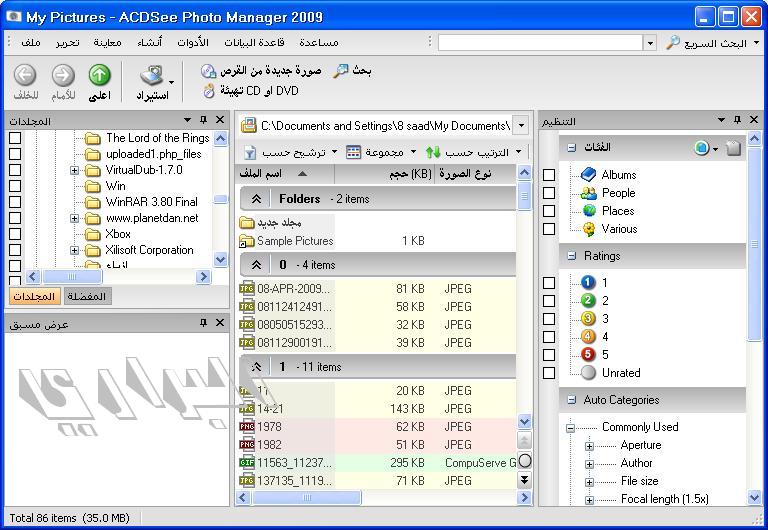Viewport: 768px width, 530px height.
Task: Click the folder icon in the path bar
Action: click(249, 125)
